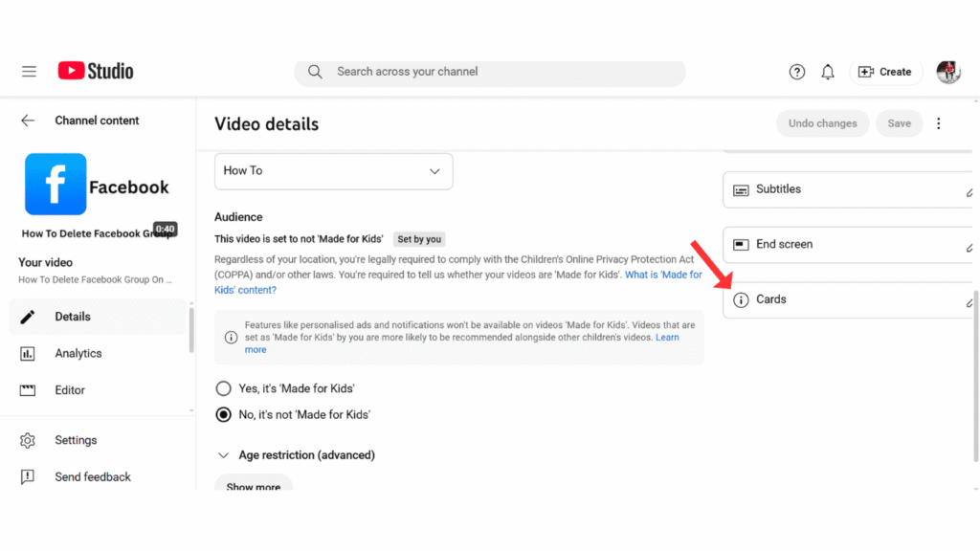Open Editor in the sidebar
Viewport: 980px width, 551px height.
pos(98,390)
